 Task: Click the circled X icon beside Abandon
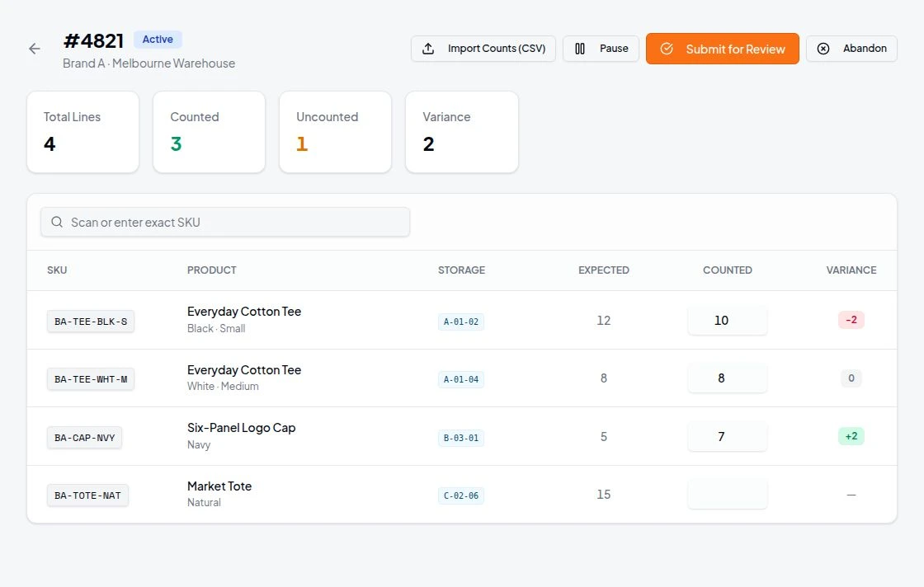click(x=823, y=49)
